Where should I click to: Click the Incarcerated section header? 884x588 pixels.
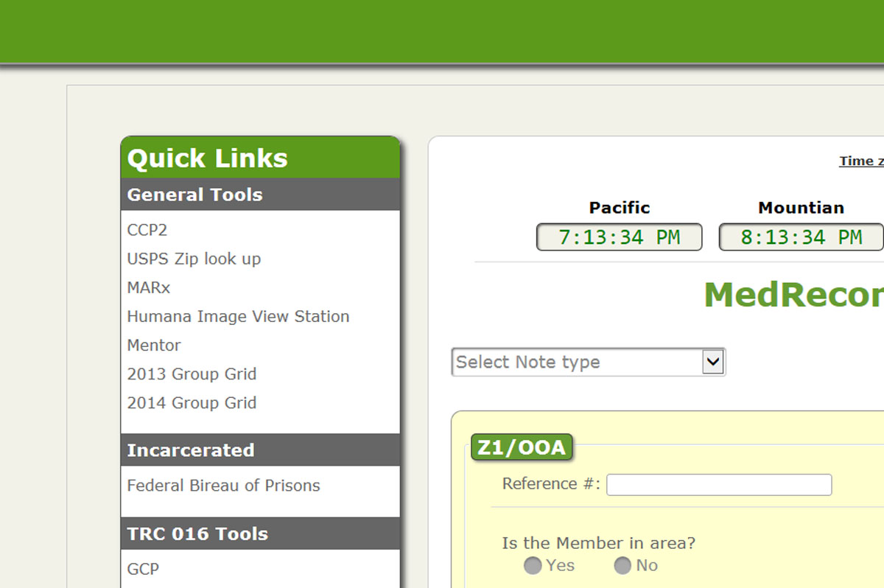point(260,450)
